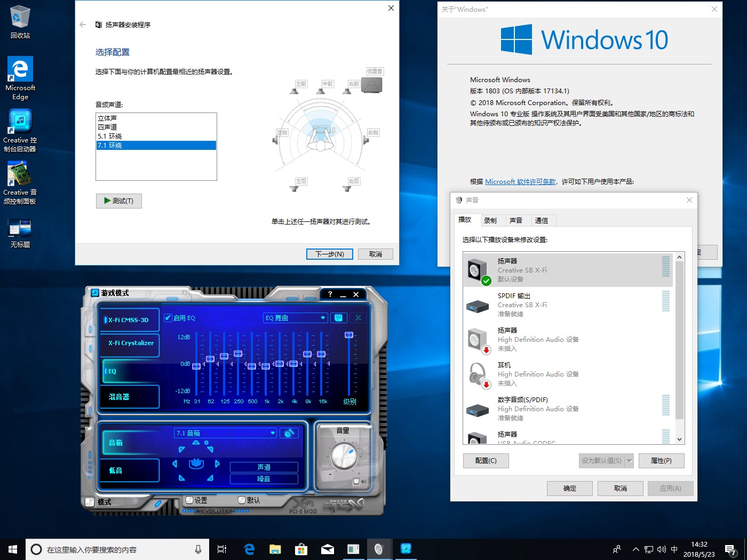Click the right side speaker arrow in Creative panel
Screen dimensions: 747x560
(x=217, y=464)
